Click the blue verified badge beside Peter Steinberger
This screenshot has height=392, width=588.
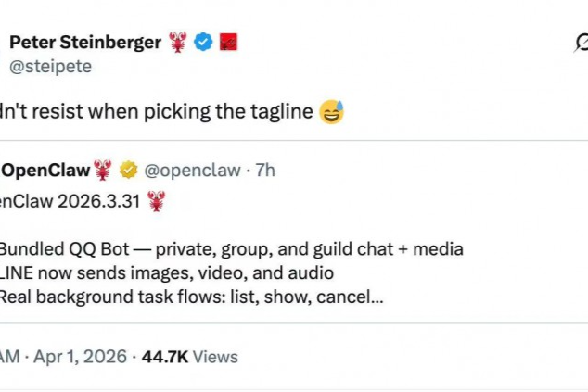point(203,43)
